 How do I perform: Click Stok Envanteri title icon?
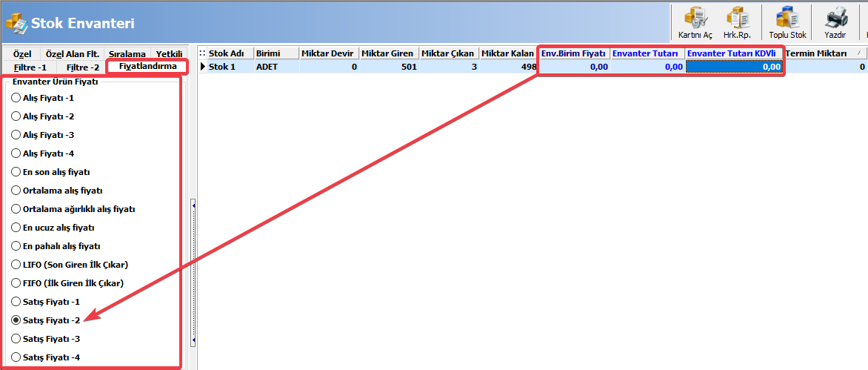pos(16,23)
